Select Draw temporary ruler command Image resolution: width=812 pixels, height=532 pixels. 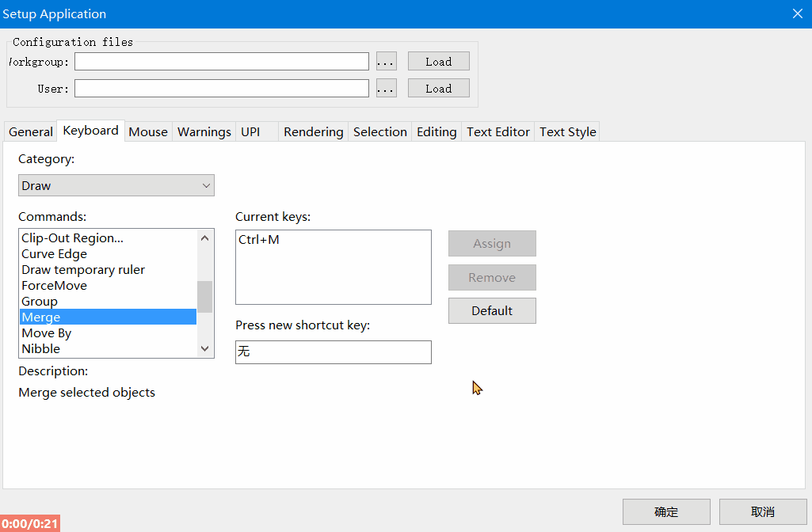[x=83, y=270]
